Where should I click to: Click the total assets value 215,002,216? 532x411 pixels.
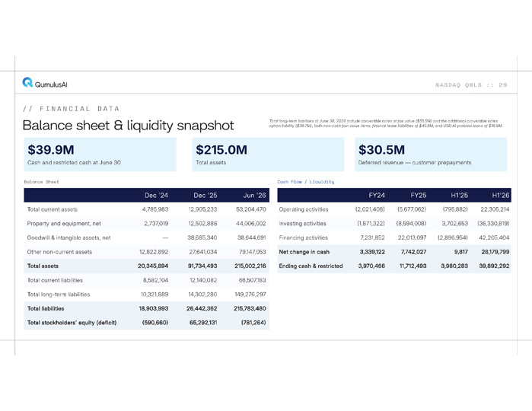click(250, 266)
